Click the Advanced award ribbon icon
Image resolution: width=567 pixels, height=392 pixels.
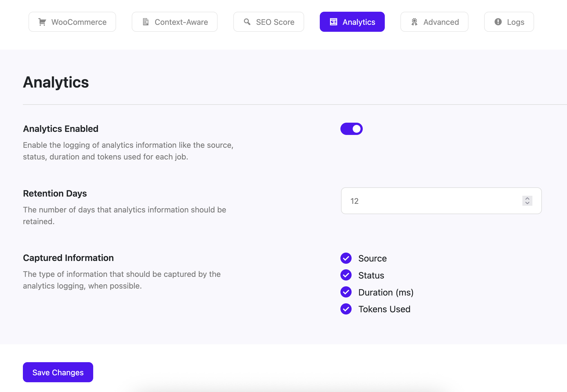[414, 22]
